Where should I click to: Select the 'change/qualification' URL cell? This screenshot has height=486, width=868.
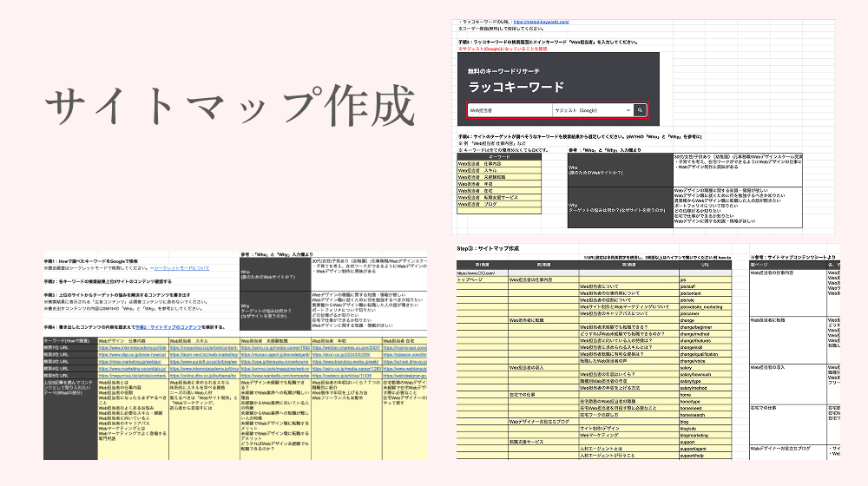pos(705,354)
